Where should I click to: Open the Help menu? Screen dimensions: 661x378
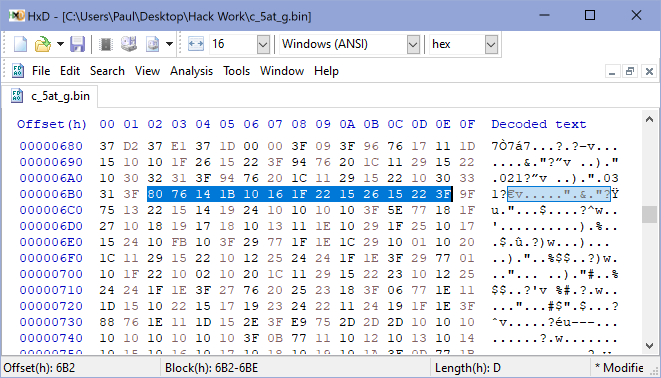click(x=326, y=71)
